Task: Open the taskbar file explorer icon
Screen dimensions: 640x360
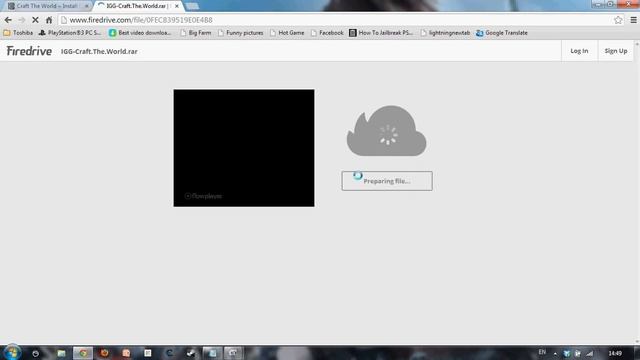Action: point(61,353)
